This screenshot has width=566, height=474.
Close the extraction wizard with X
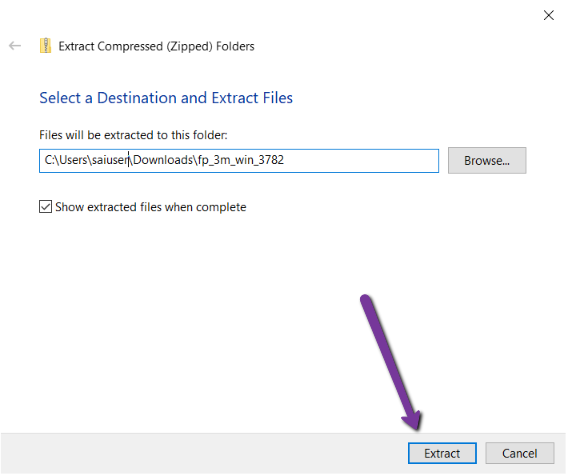pyautogui.click(x=549, y=15)
